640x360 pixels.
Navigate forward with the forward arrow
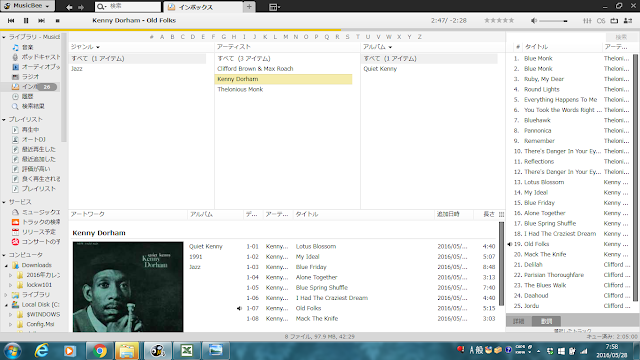[81, 7]
